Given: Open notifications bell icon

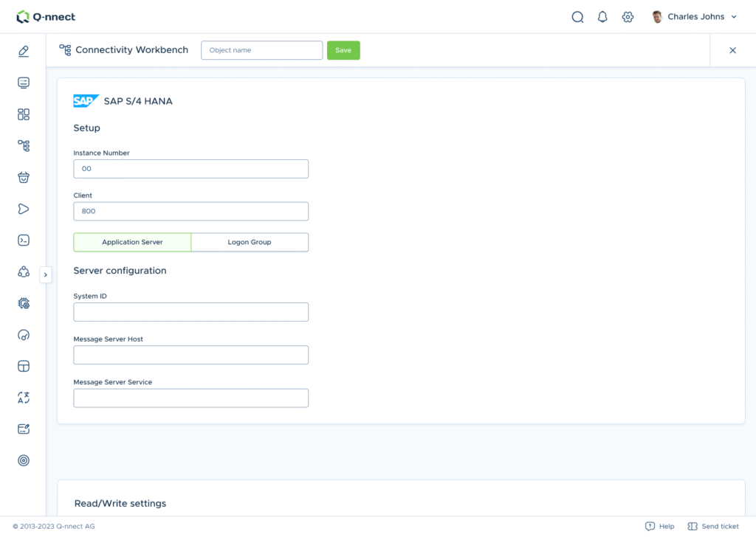Looking at the screenshot, I should 602,18.
